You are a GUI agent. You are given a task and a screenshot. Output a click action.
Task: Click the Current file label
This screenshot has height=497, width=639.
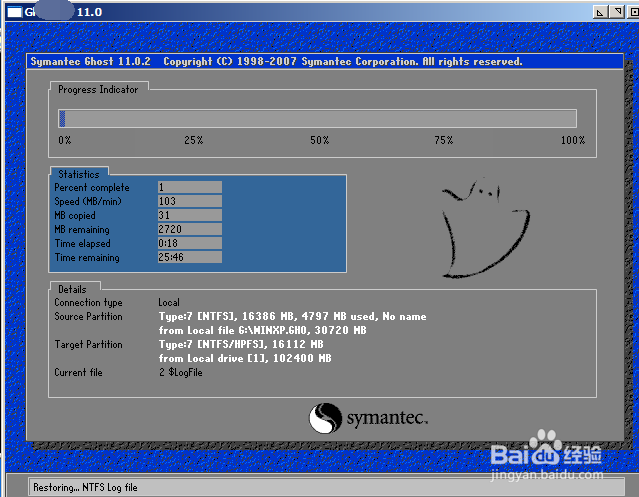pos(78,372)
